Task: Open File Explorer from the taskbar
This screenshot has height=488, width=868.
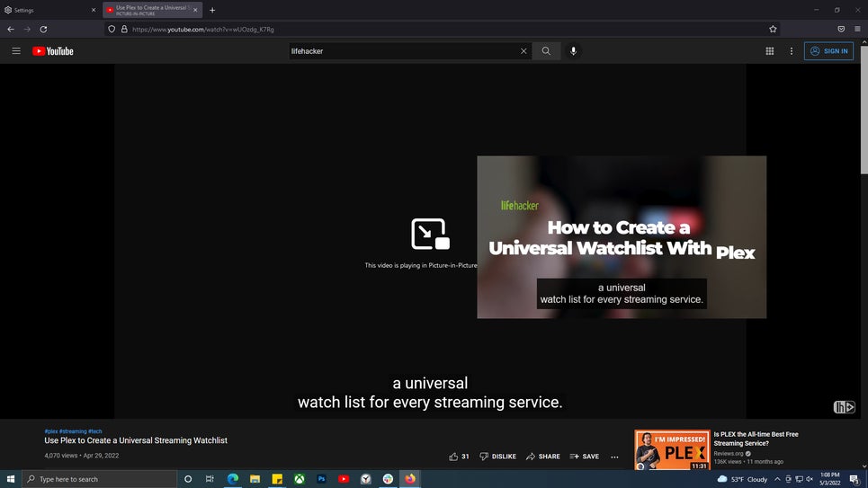Action: 255,479
